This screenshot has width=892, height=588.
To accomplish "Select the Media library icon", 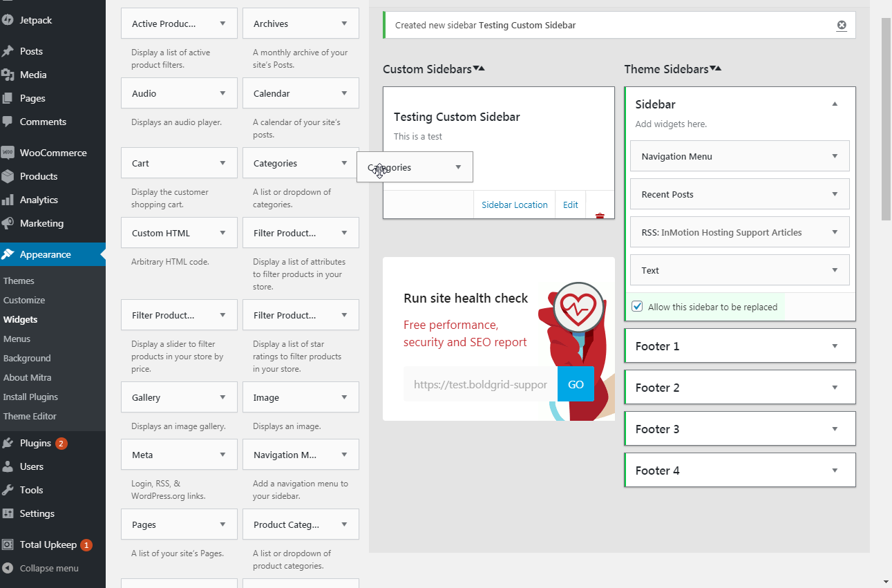I will click(12, 75).
